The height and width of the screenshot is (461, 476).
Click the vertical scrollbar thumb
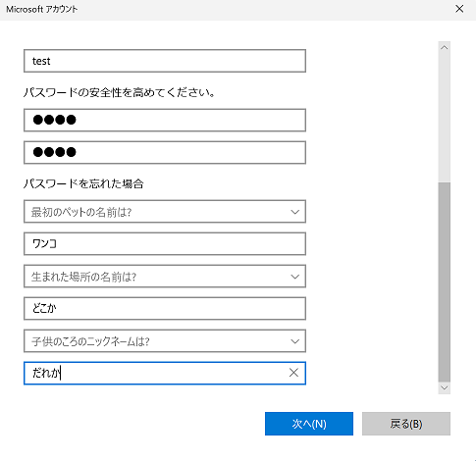(x=444, y=282)
